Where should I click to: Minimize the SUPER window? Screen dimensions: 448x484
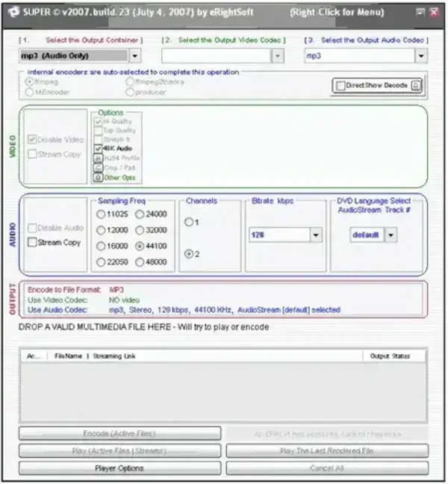[x=420, y=13]
